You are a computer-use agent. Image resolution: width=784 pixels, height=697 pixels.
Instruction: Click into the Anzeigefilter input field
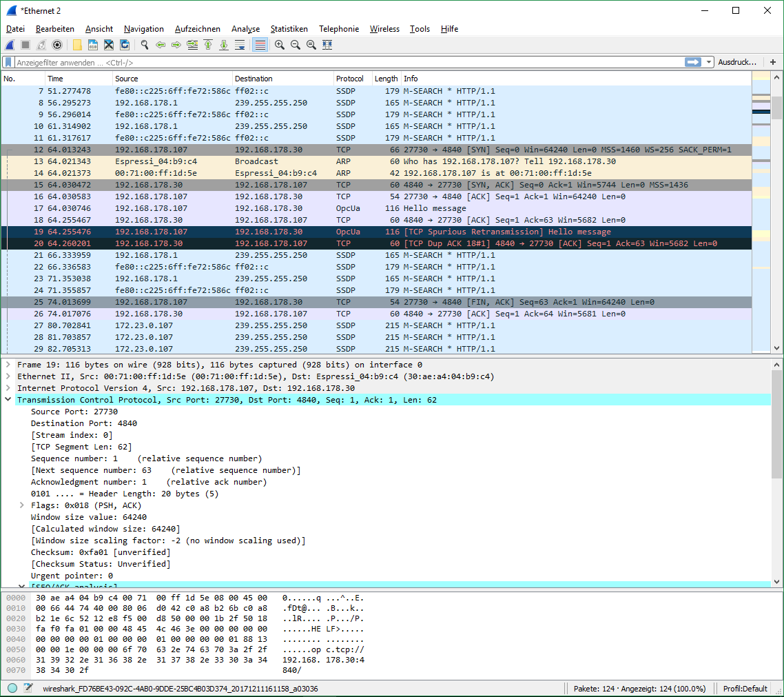(349, 63)
